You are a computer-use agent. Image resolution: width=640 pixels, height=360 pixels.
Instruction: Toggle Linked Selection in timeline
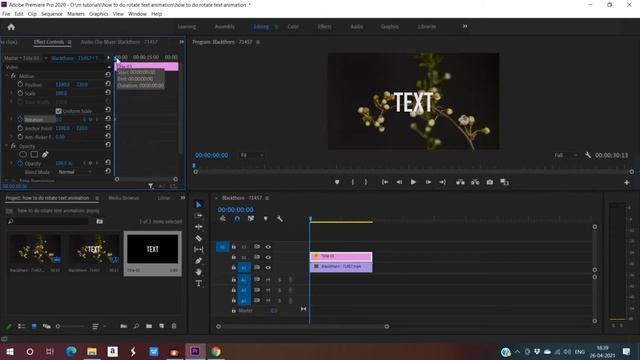[x=251, y=219]
